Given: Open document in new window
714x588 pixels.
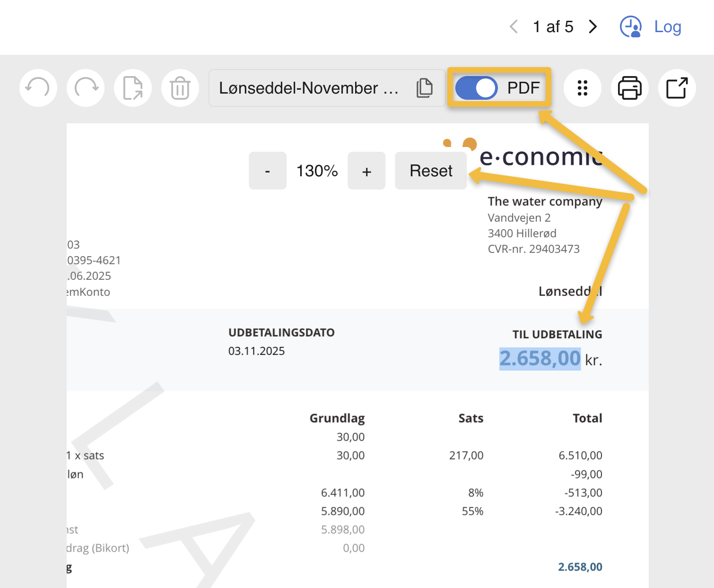Looking at the screenshot, I should pyautogui.click(x=677, y=88).
